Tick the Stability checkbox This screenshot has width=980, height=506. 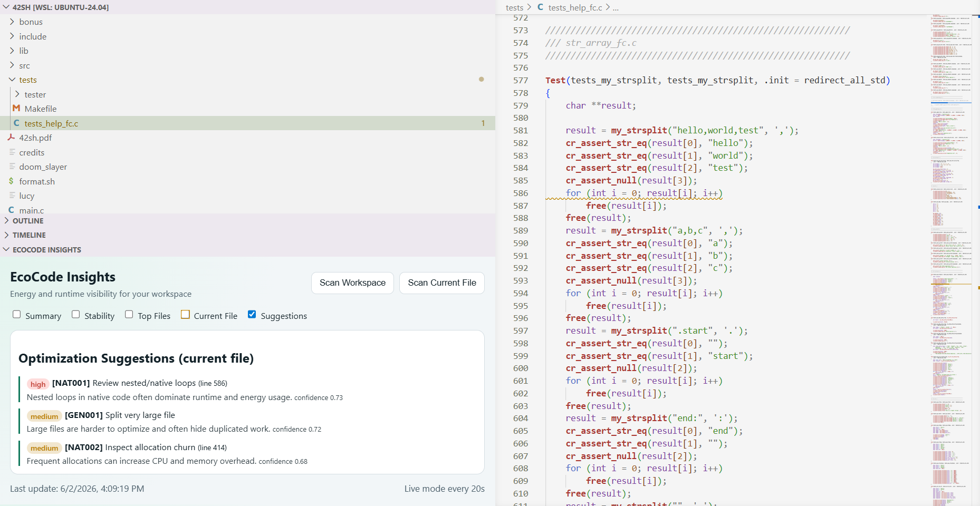click(x=76, y=314)
